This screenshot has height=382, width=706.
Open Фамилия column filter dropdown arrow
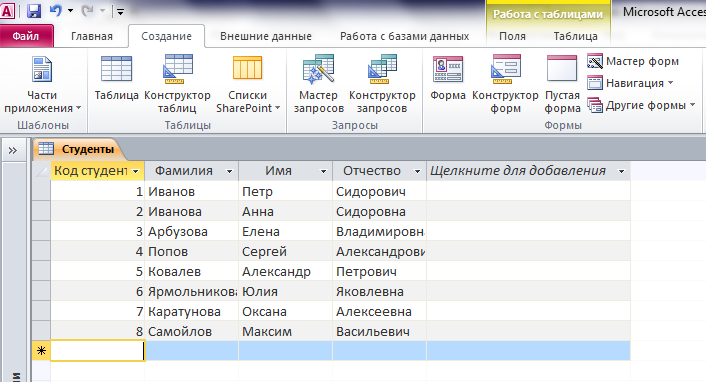229,171
